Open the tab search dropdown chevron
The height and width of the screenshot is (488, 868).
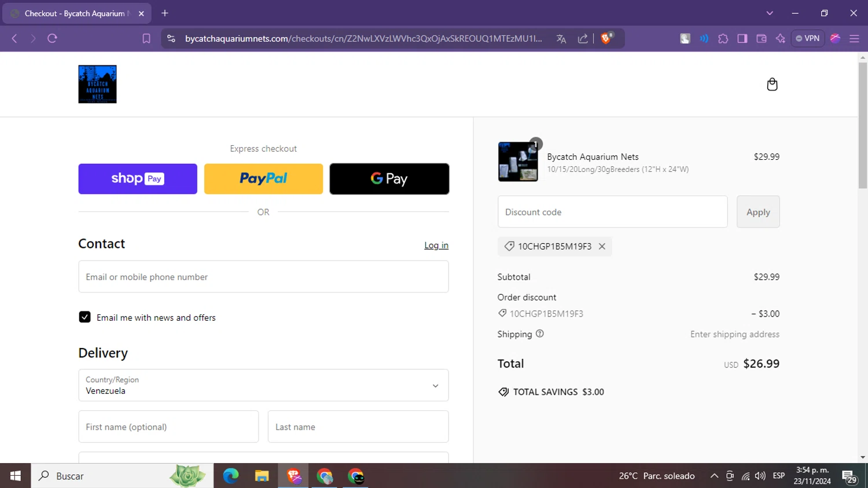coord(770,13)
